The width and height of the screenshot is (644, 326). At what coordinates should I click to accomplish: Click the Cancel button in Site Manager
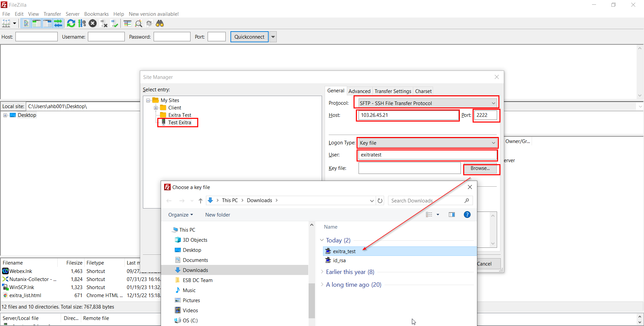[x=484, y=264]
